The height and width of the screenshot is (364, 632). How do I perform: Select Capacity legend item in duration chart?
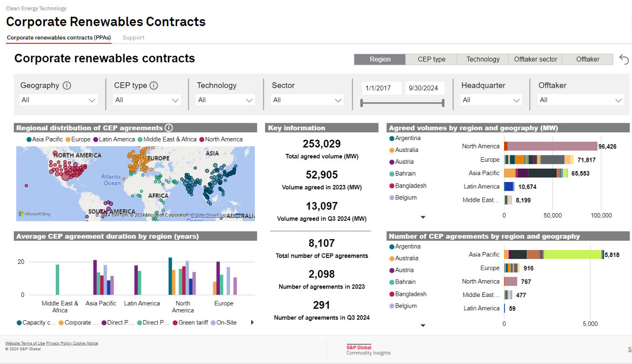[36, 323]
